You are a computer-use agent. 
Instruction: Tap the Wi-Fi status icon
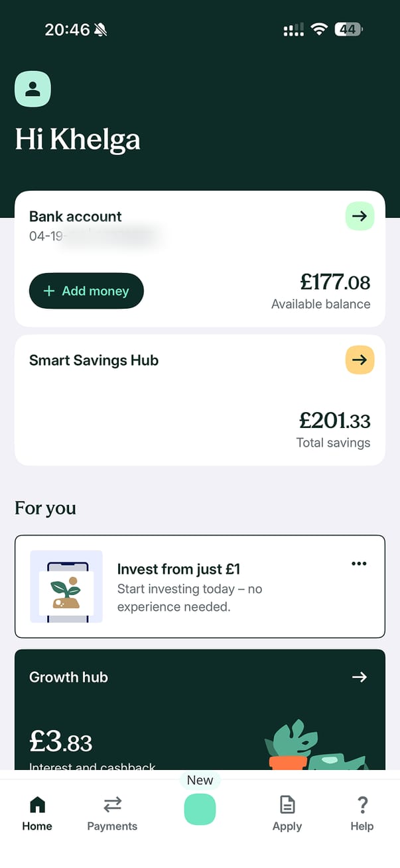(319, 29)
